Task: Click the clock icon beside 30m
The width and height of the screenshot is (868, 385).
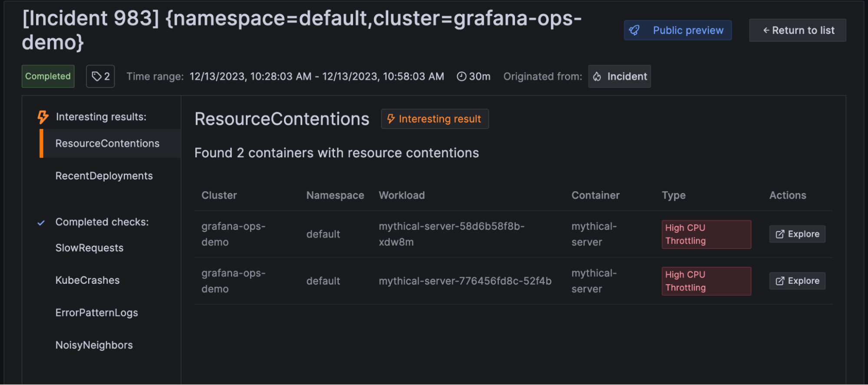Action: click(x=461, y=76)
